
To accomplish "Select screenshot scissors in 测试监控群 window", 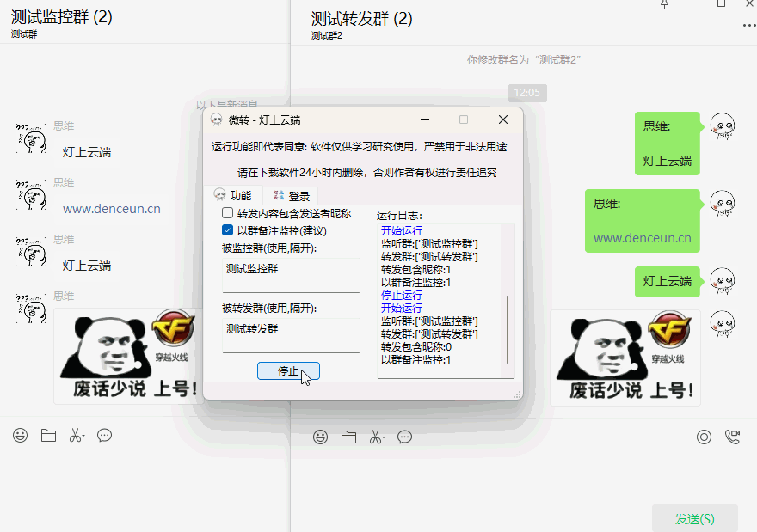I will tap(77, 436).
